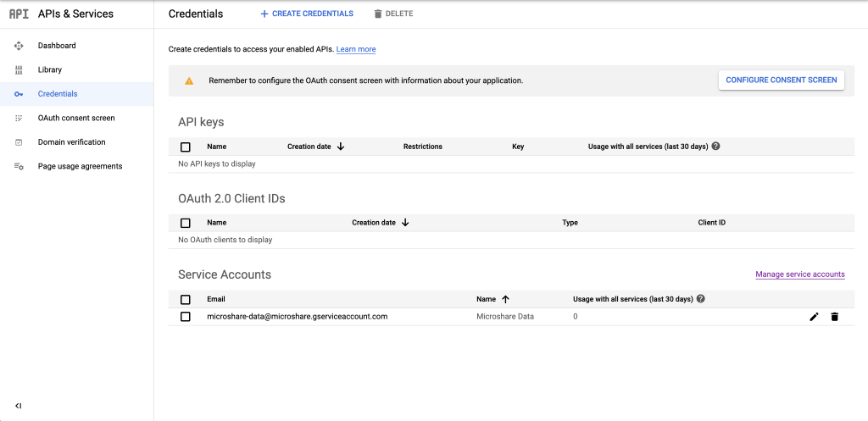Click the Configure Consent Screen button
The image size is (868, 421).
781,80
